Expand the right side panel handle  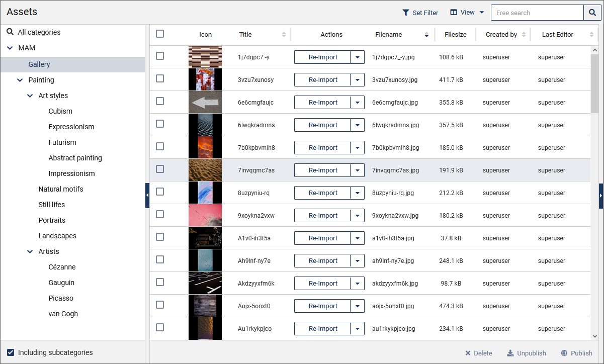601,196
